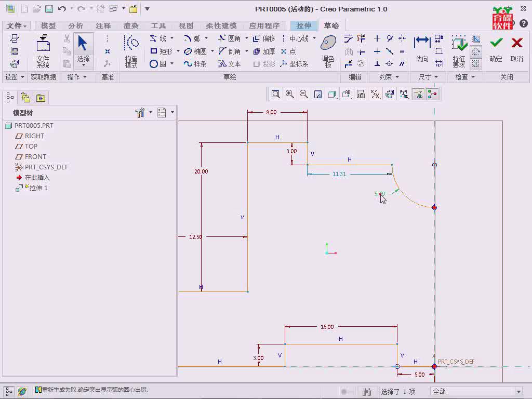Open the 调色板 palette button
Screen dimensions: 532x399
tap(328, 51)
